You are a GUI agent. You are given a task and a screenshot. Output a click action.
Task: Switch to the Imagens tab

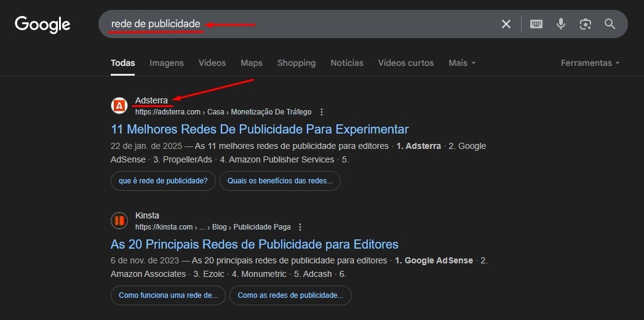tap(167, 63)
